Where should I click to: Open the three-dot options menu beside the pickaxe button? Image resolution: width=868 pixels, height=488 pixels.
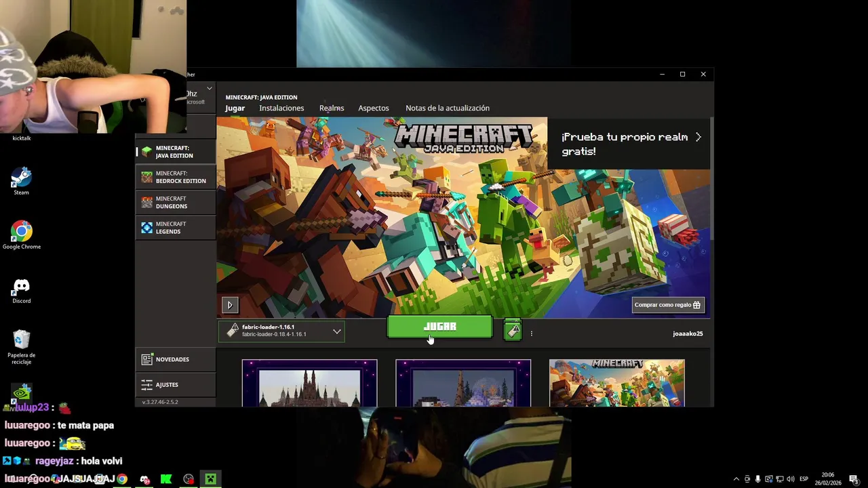[x=532, y=333]
